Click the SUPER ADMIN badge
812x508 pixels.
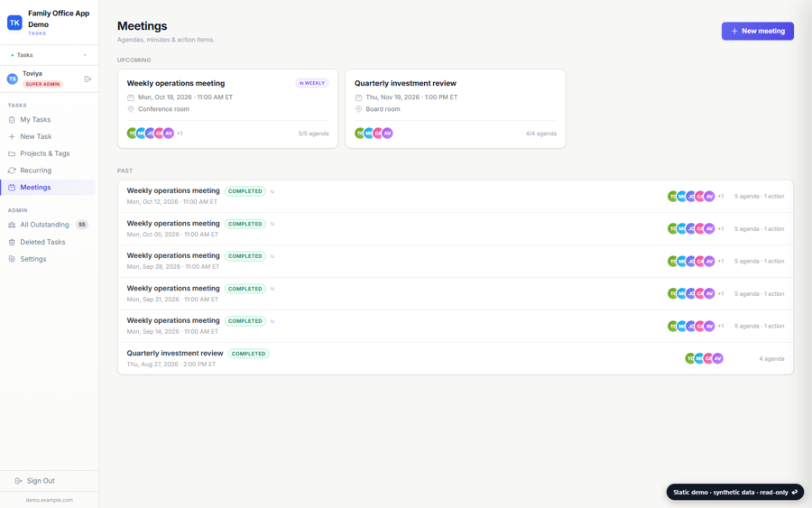[43, 84]
